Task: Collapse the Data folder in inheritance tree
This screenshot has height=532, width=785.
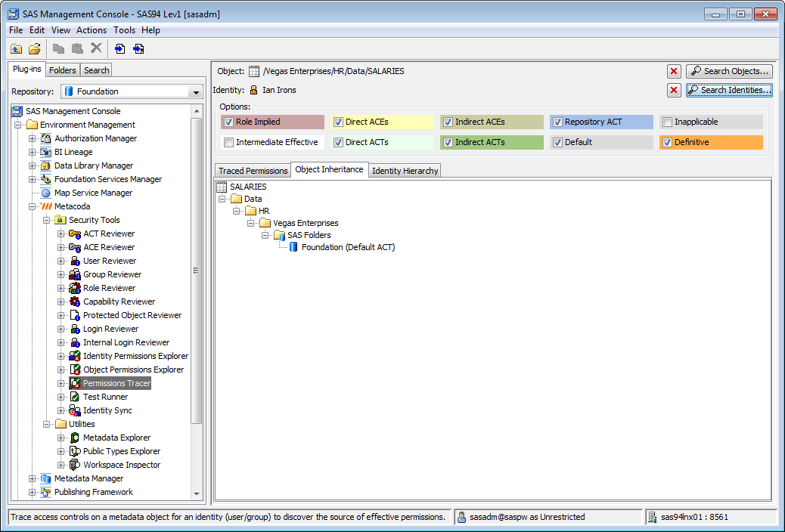Action: click(222, 199)
